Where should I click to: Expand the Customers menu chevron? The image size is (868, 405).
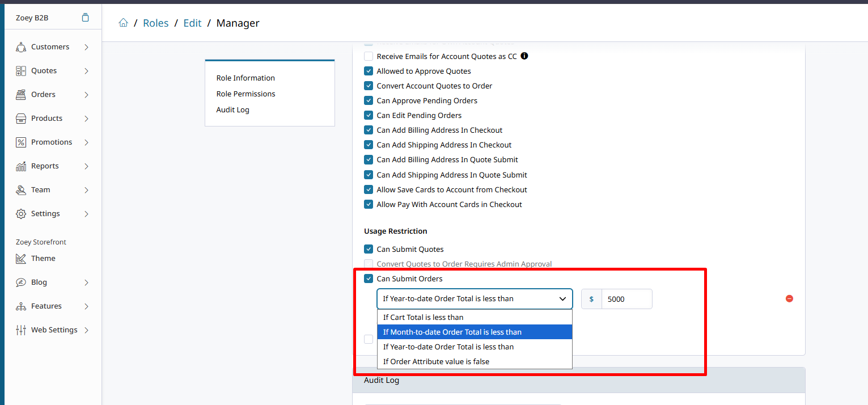pos(86,47)
